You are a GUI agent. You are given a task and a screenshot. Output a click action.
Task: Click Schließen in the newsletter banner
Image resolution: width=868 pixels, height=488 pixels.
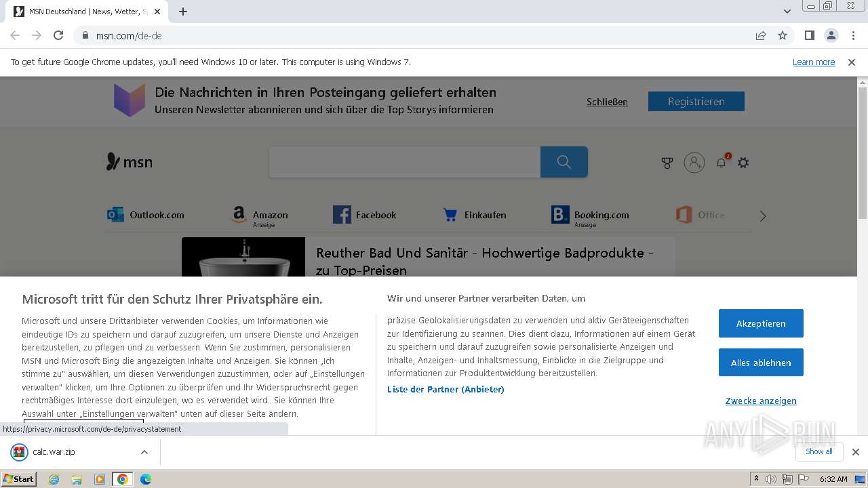[x=607, y=102]
